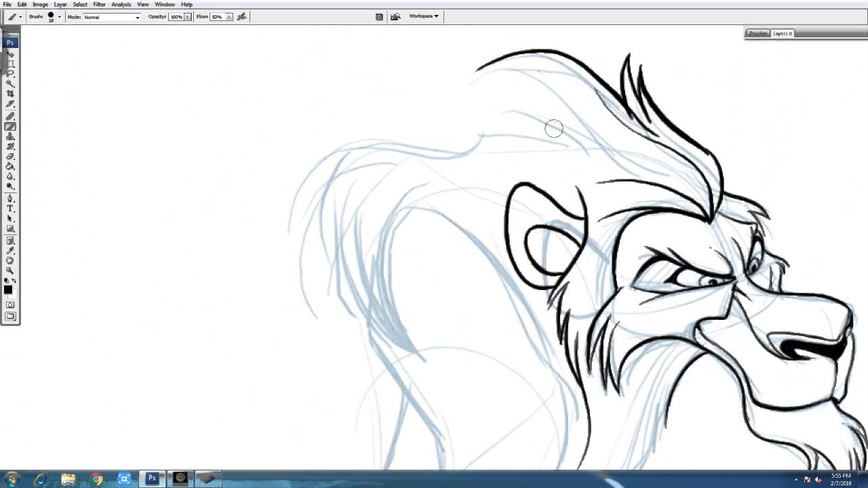Viewport: 868px width, 488px height.
Task: Pick the Pen tool
Action: point(10,197)
